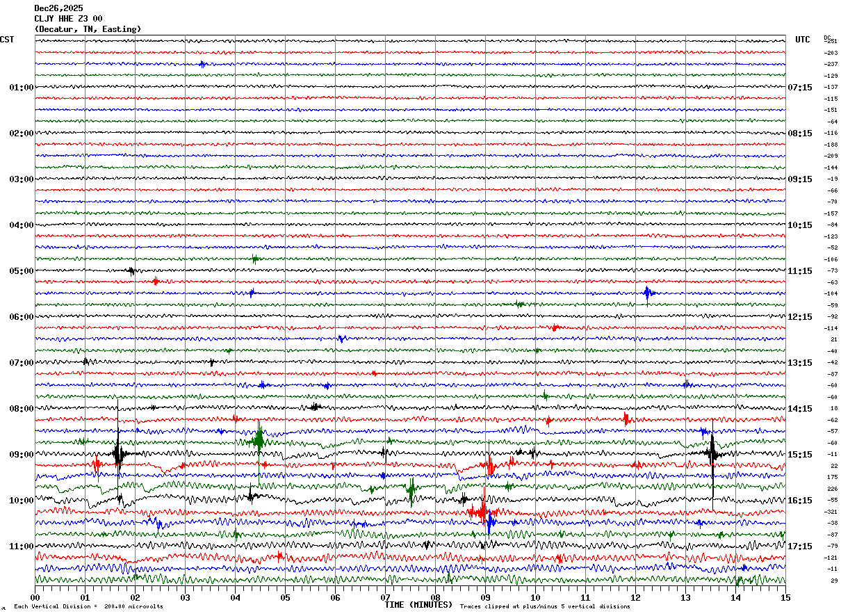Click minute tick label 01 on the axis
Viewport: 841px width, 616px height.
click(x=85, y=597)
